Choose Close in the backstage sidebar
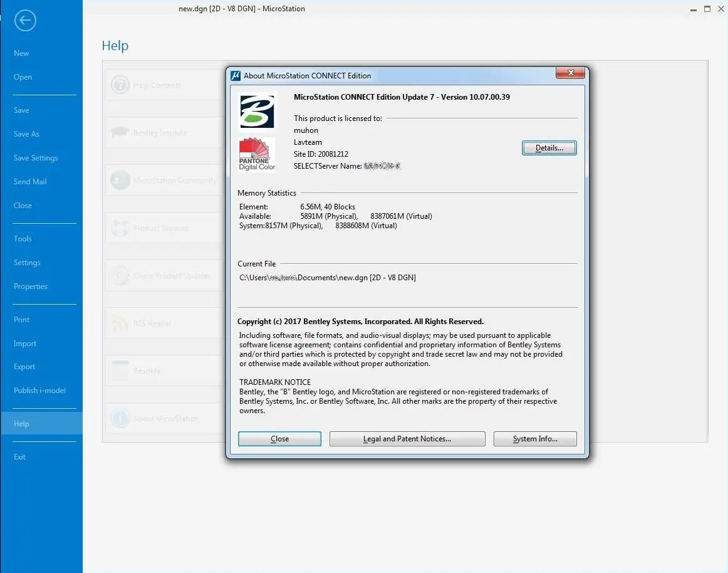Image resolution: width=728 pixels, height=573 pixels. [23, 206]
